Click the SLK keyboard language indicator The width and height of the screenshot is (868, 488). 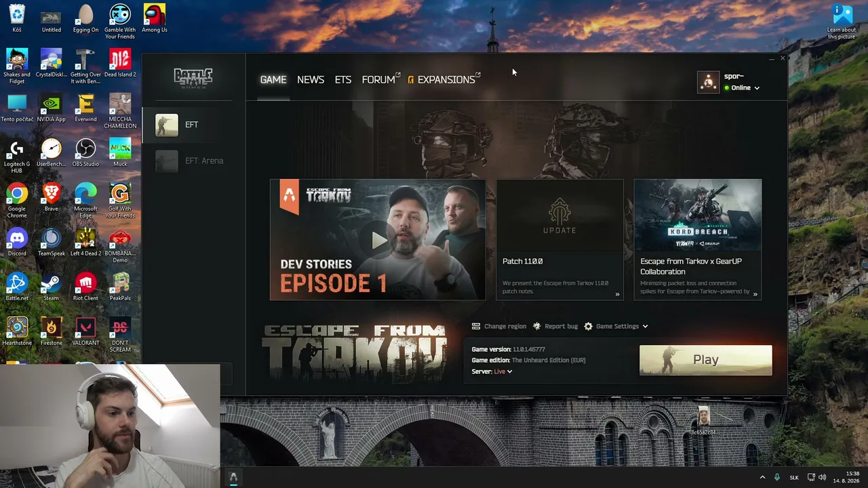(x=794, y=477)
